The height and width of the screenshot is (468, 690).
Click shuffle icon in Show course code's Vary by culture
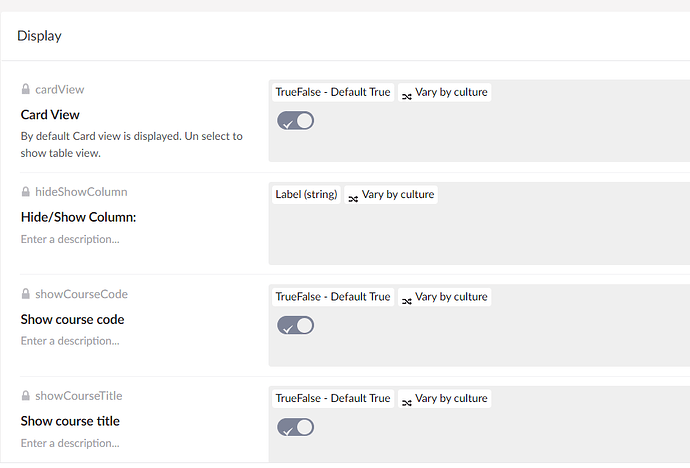click(x=407, y=300)
